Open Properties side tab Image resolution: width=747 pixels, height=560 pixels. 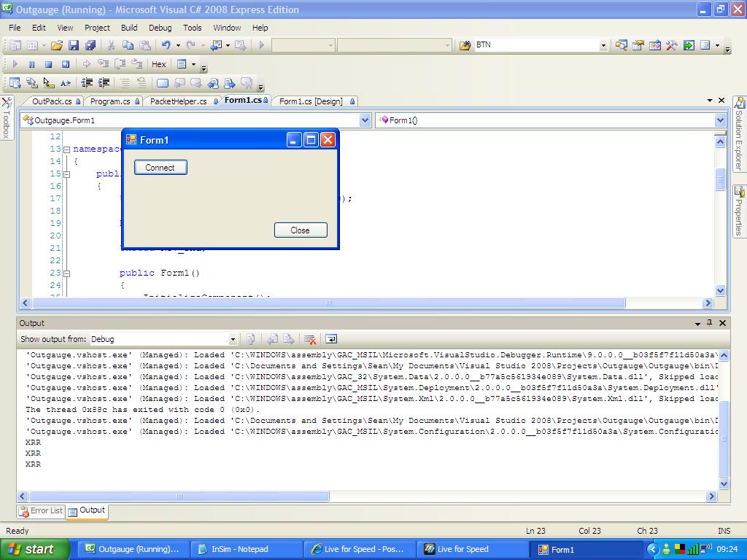pyautogui.click(x=739, y=211)
